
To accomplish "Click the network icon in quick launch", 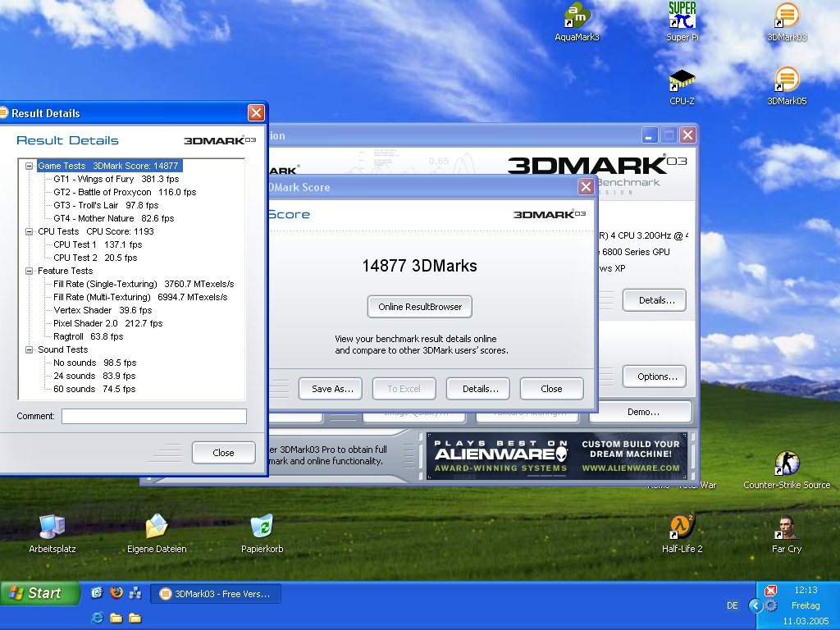I will pyautogui.click(x=135, y=592).
